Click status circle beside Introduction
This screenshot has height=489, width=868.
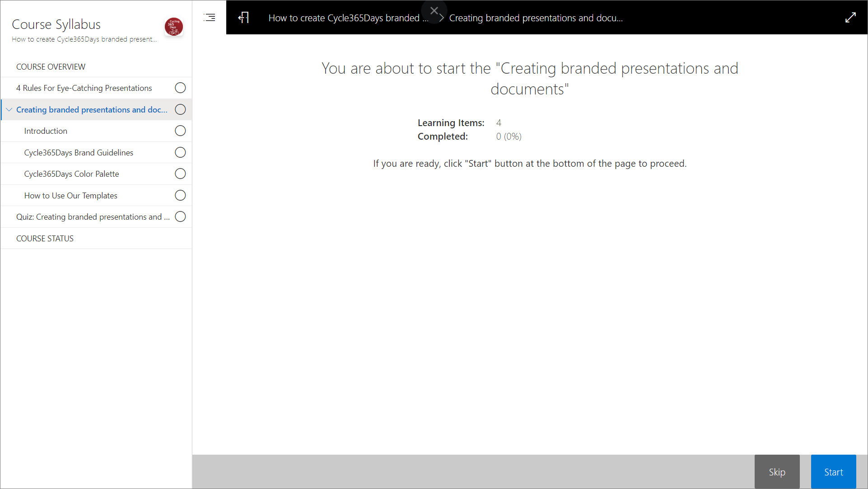180,131
